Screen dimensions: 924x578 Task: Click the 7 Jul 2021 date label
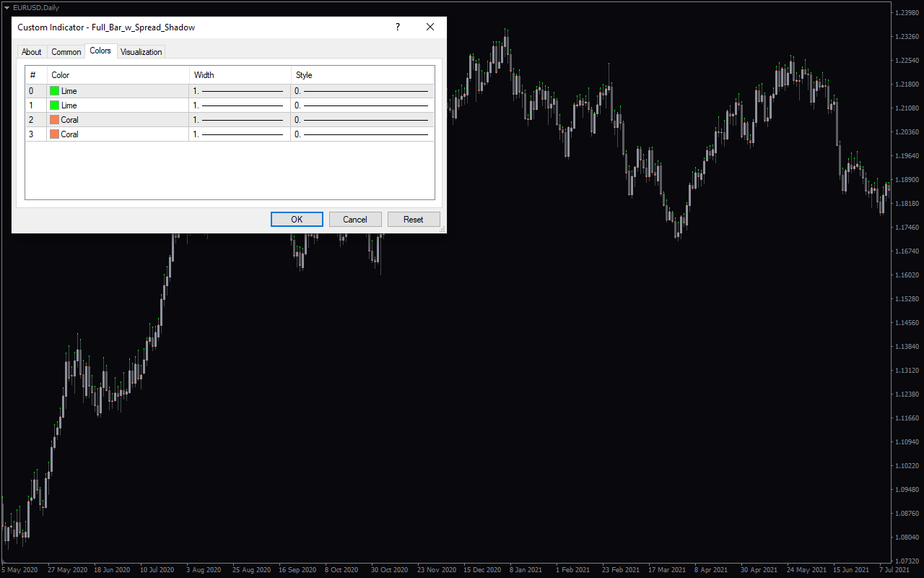[x=896, y=570]
